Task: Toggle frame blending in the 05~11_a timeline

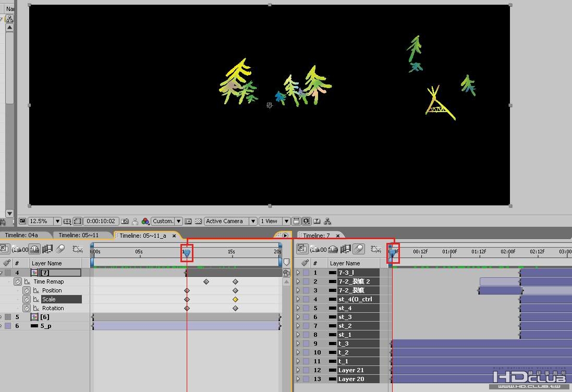Action: [x=47, y=249]
